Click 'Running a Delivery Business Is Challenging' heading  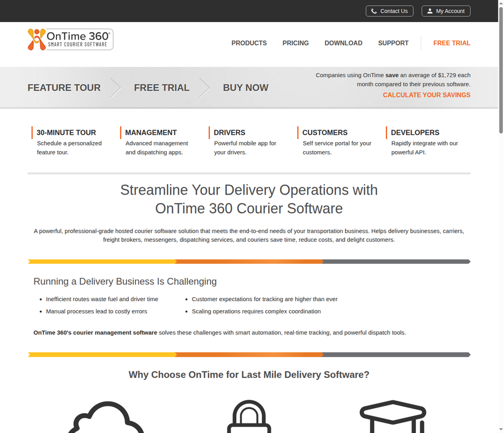pyautogui.click(x=125, y=281)
